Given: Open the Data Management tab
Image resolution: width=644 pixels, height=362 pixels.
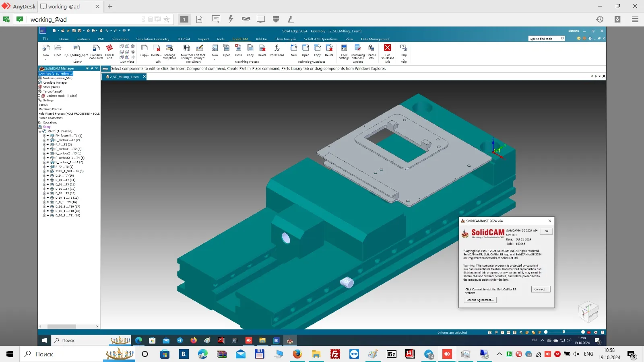Looking at the screenshot, I should (375, 39).
